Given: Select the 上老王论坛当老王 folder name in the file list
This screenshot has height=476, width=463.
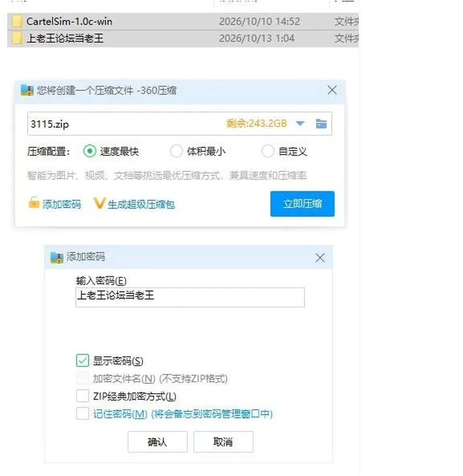Looking at the screenshot, I should (x=65, y=39).
